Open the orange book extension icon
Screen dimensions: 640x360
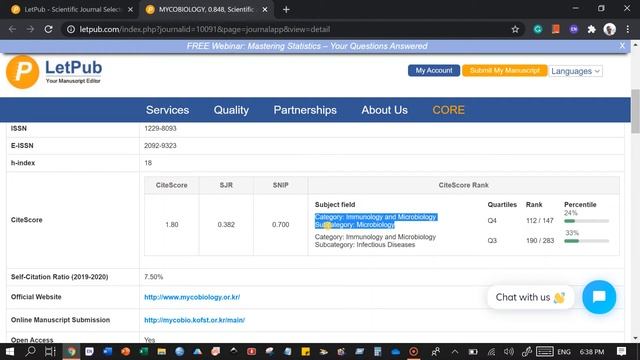point(556,29)
